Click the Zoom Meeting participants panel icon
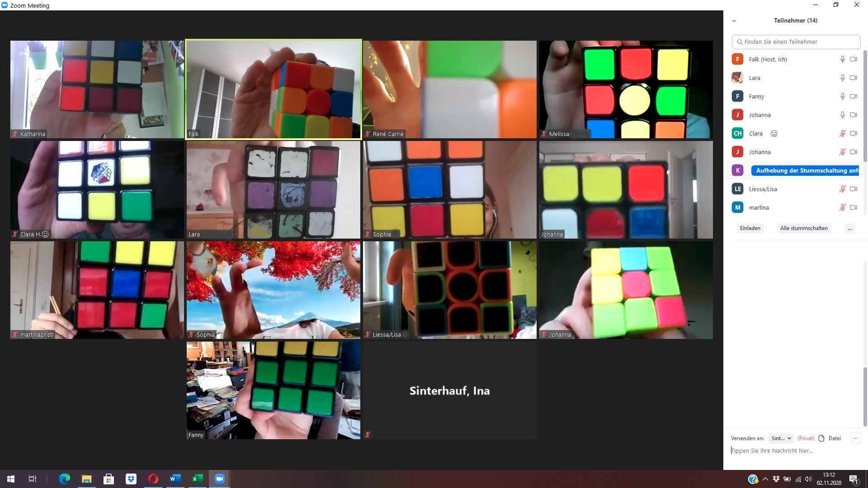Screen dimensions: 868x488 click(x=735, y=20)
